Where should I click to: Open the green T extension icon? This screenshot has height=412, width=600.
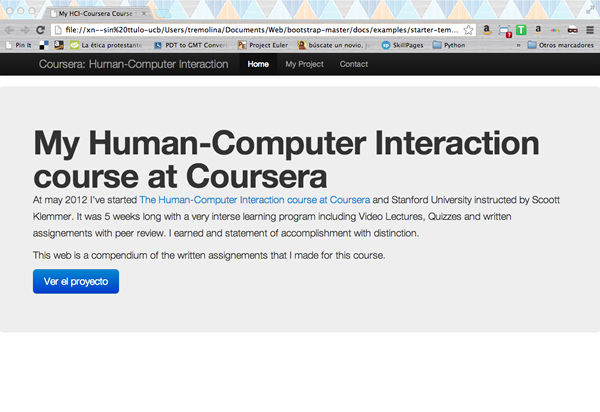(x=521, y=30)
